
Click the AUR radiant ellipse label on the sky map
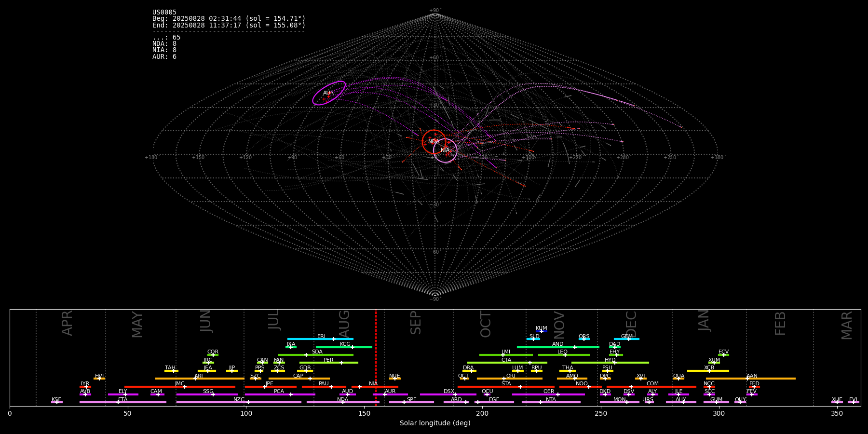(328, 93)
